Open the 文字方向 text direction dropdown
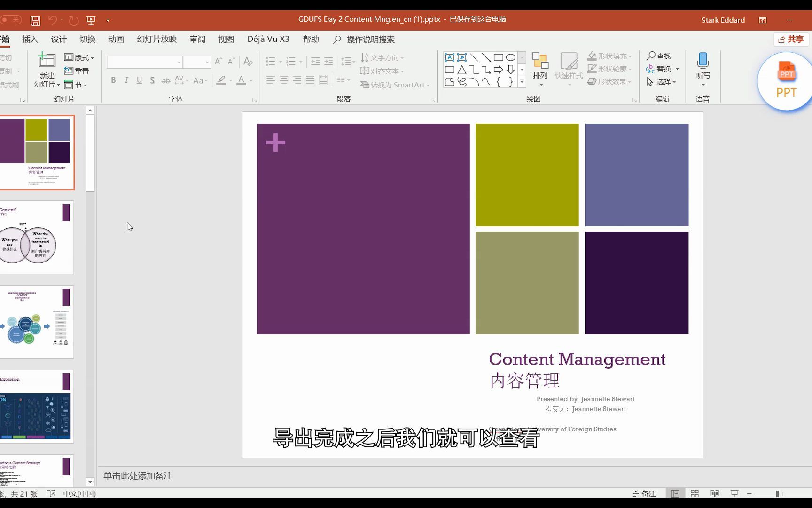 coord(383,57)
